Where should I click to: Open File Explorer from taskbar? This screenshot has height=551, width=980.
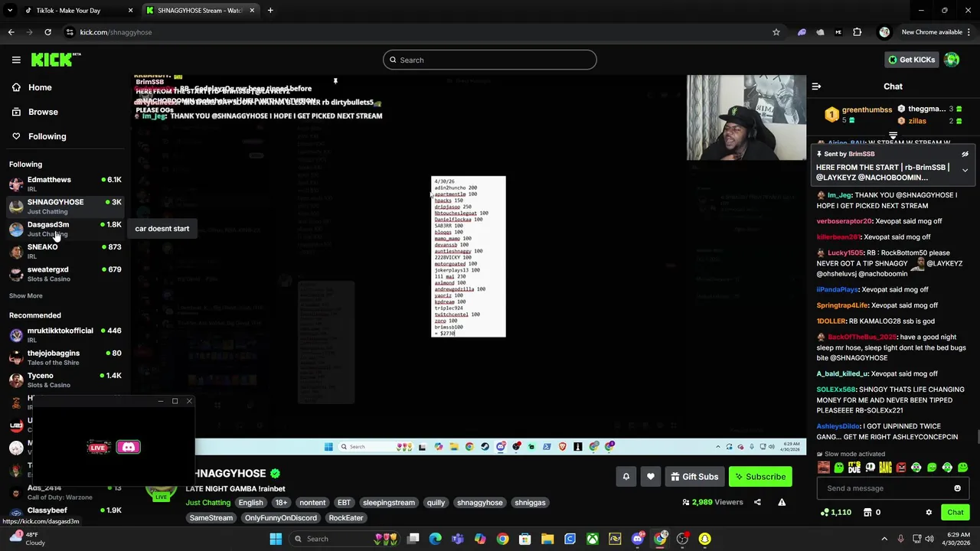click(x=547, y=539)
